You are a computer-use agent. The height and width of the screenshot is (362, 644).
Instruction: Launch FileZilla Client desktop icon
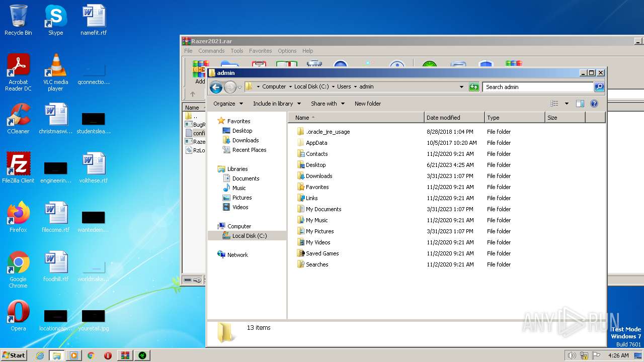(18, 168)
